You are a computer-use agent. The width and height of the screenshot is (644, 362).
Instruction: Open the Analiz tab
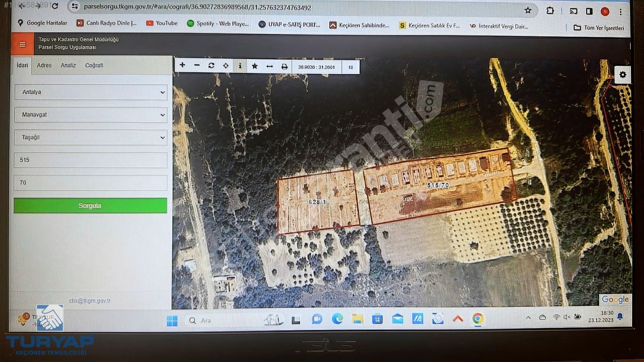pyautogui.click(x=68, y=65)
